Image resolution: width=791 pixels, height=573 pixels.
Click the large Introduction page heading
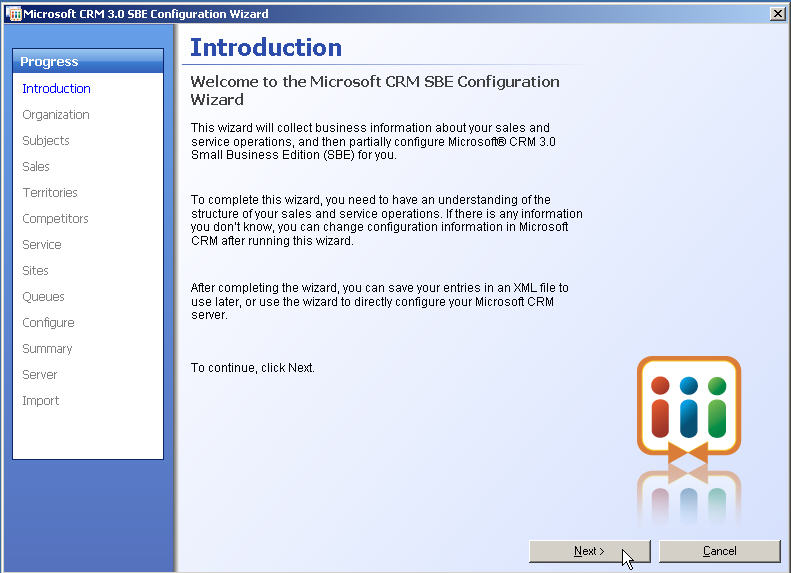tap(266, 48)
